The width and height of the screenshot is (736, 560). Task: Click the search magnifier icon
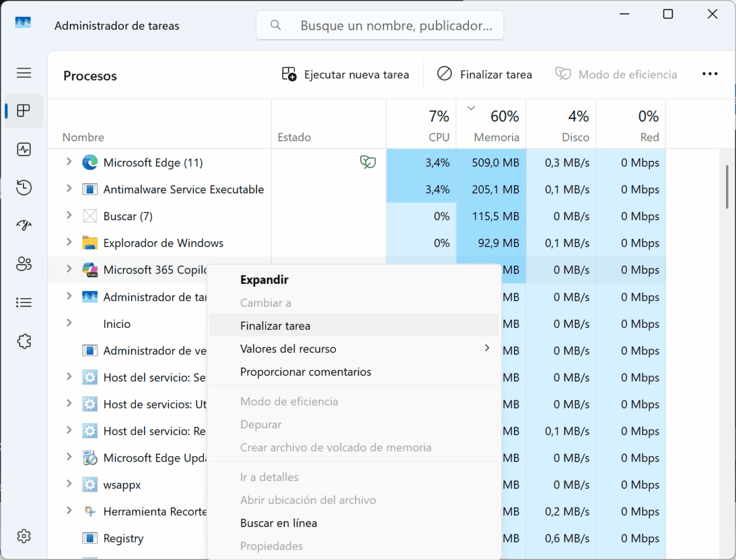click(x=276, y=25)
